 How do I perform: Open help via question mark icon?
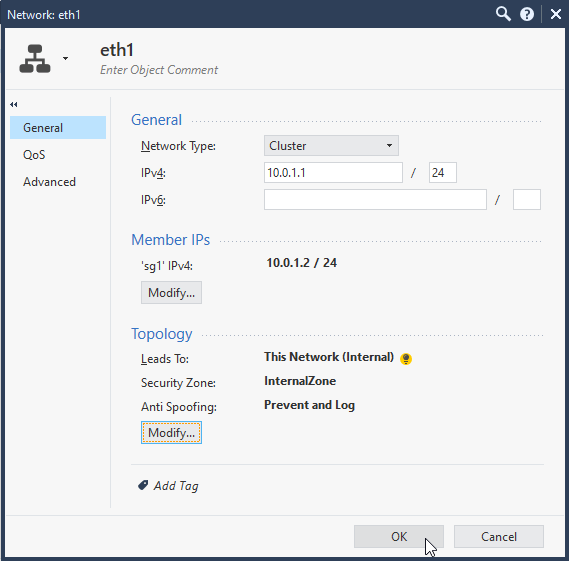coord(527,15)
